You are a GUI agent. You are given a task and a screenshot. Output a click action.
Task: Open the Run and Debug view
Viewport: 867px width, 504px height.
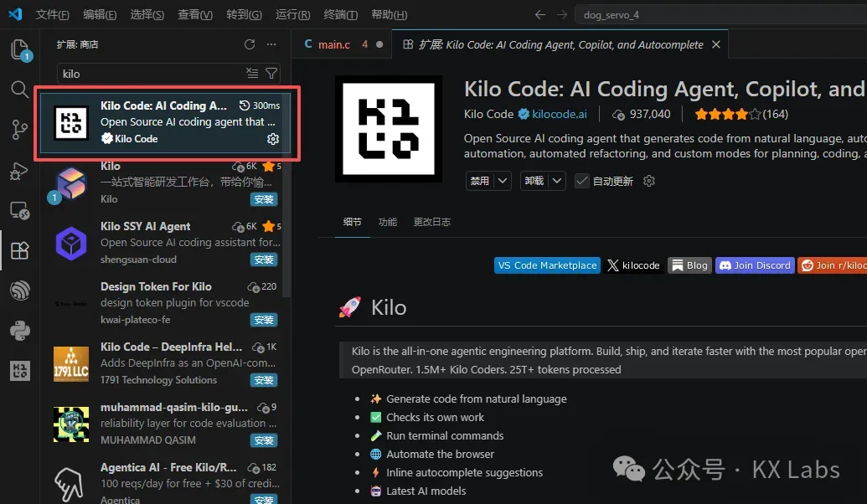point(19,170)
